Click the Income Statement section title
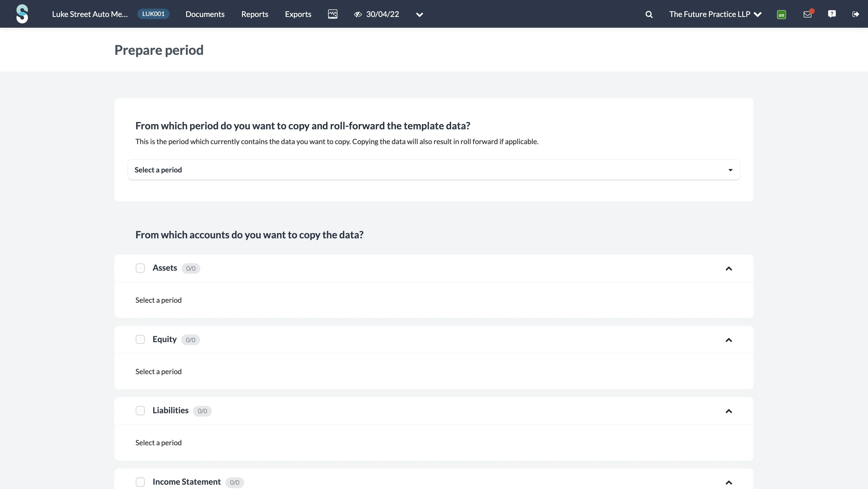This screenshot has width=868, height=489. [x=187, y=482]
